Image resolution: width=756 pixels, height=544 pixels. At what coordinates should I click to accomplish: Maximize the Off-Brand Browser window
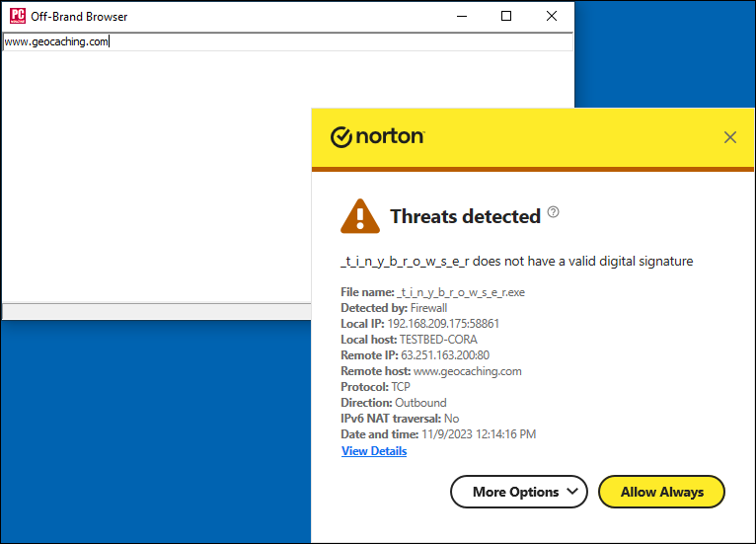coord(506,16)
